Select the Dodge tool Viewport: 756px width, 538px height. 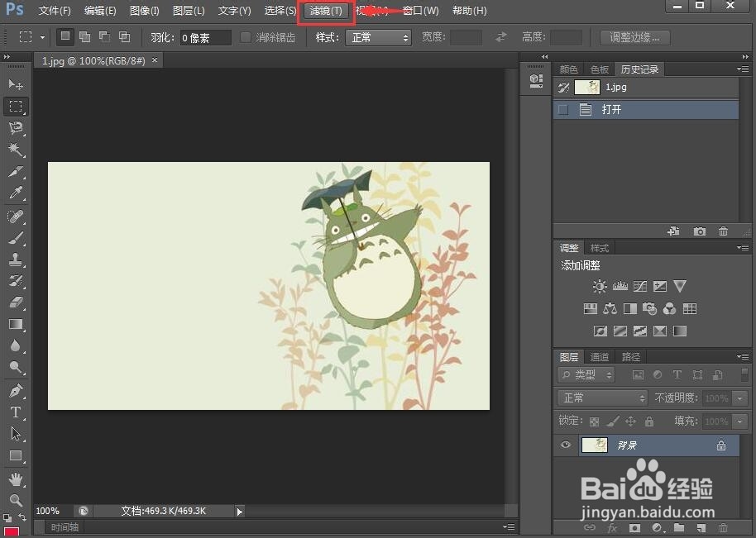(16, 368)
